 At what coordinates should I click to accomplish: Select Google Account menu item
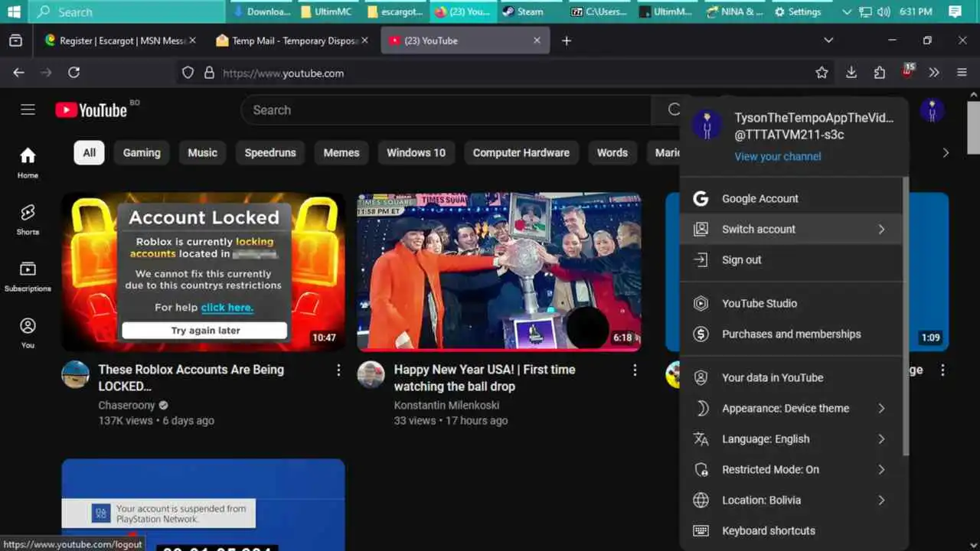click(792, 198)
